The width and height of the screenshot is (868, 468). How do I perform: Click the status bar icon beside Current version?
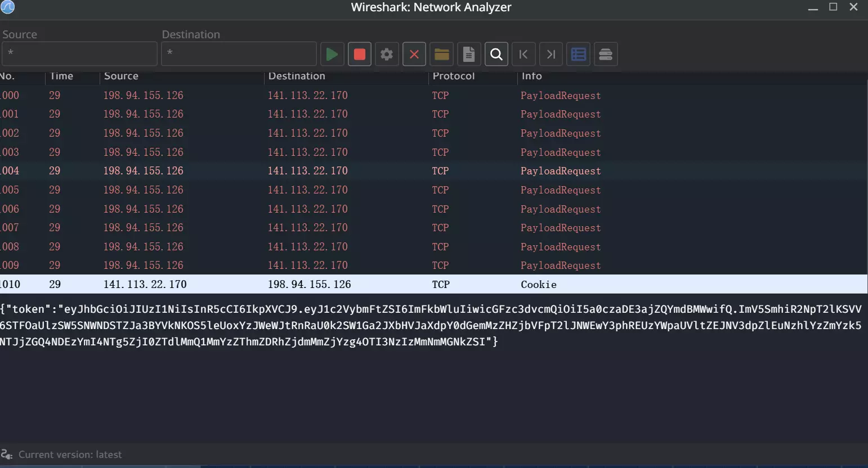[x=7, y=454]
